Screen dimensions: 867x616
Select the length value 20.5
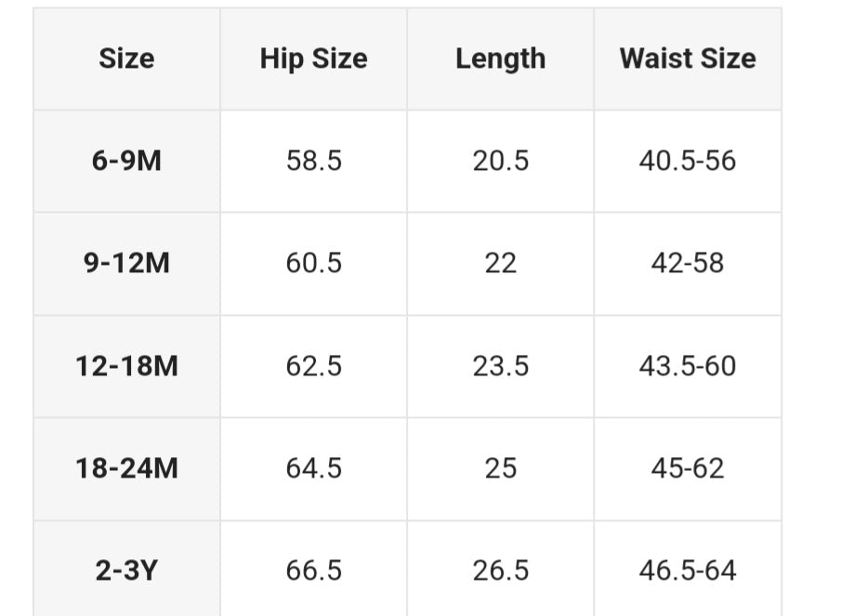click(x=500, y=161)
